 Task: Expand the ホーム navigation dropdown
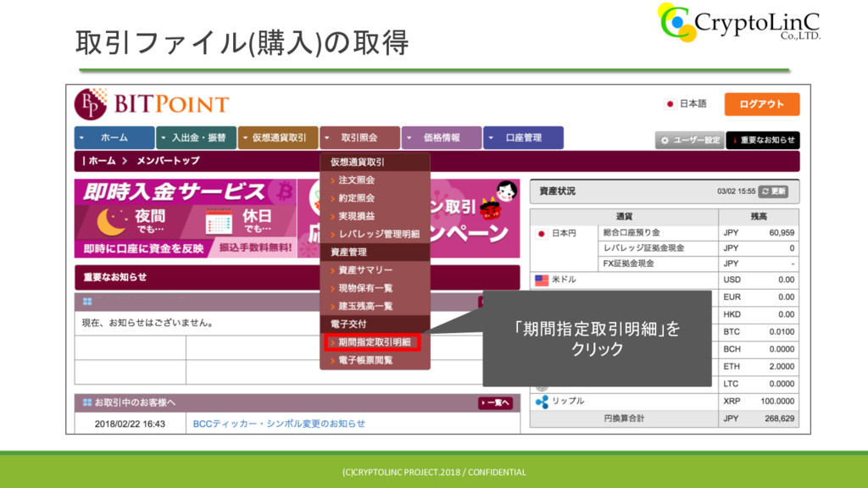click(x=114, y=138)
